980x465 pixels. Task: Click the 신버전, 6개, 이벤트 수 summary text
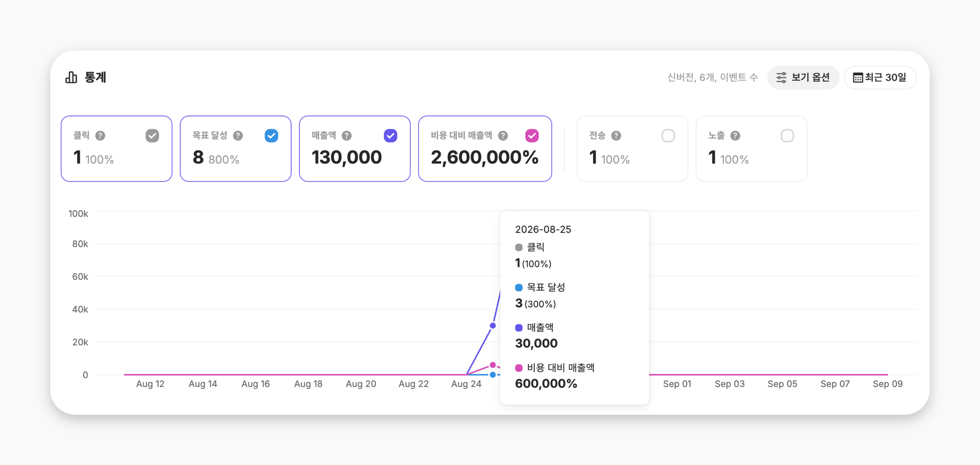coord(713,78)
